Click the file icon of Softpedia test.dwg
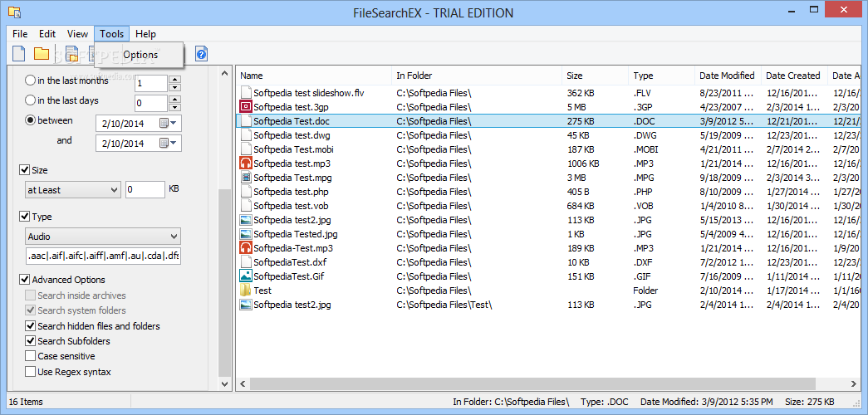This screenshot has width=868, height=415. click(x=246, y=135)
